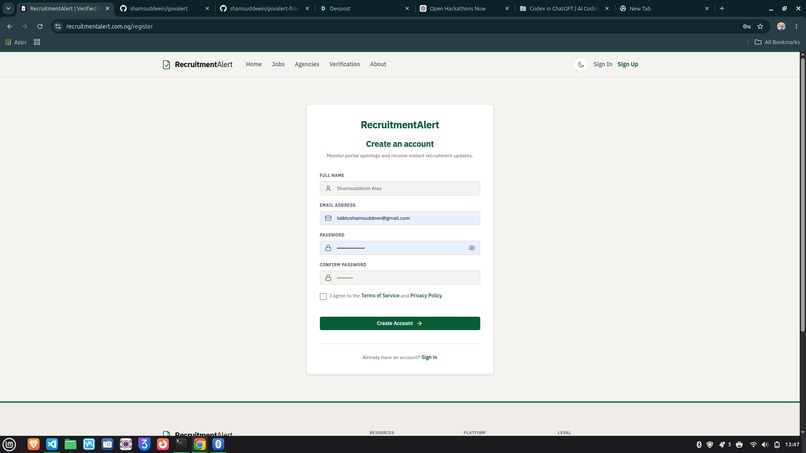Open the Wi-Fi network tray icon
This screenshot has width=806, height=453.
click(753, 444)
